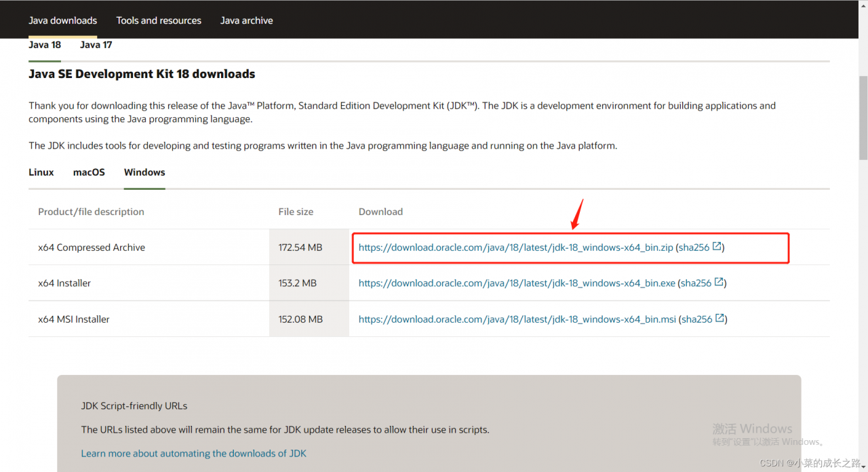Open Learn more about automating JDK downloads
Viewport: 868px width, 472px height.
click(193, 453)
